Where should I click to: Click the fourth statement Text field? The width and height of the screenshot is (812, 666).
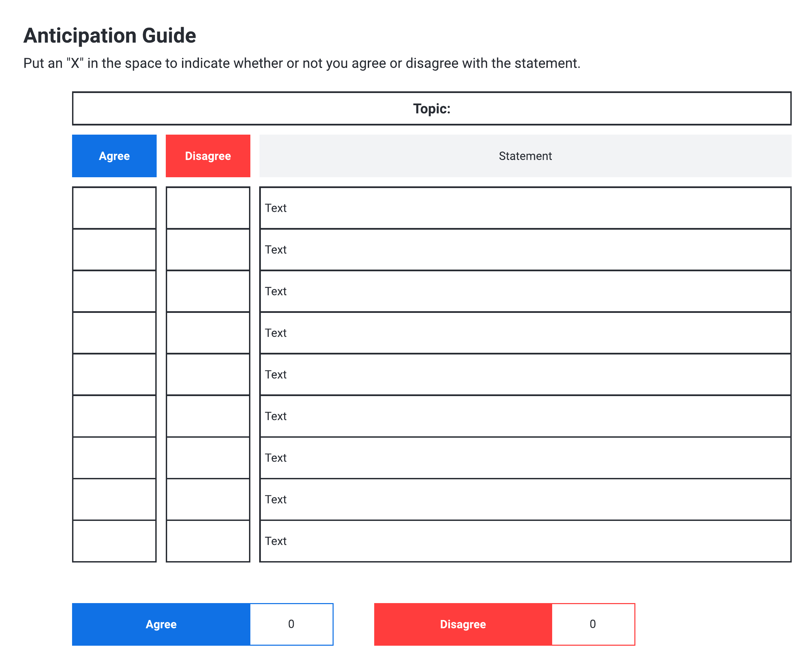pos(525,333)
